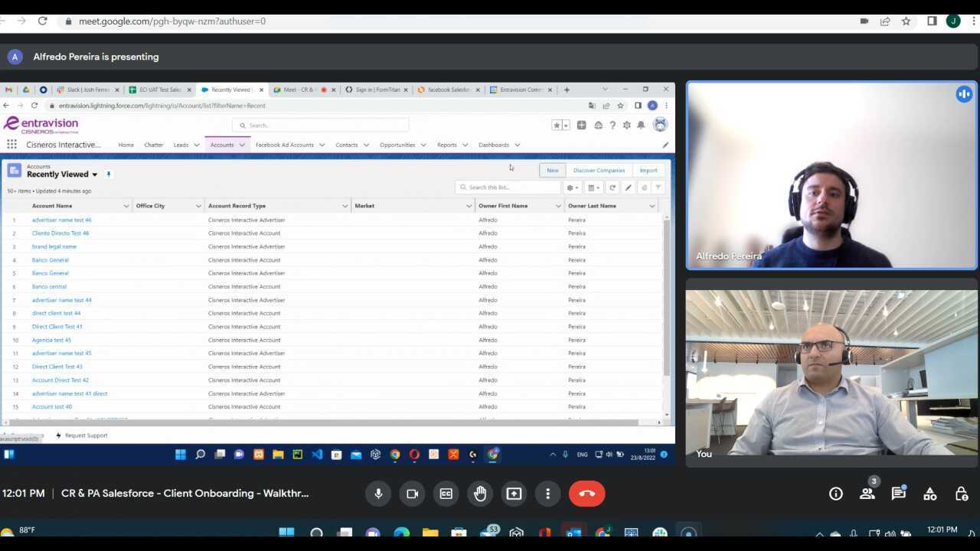Mute the microphone in Google Meet
The width and height of the screenshot is (980, 551).
(x=378, y=494)
